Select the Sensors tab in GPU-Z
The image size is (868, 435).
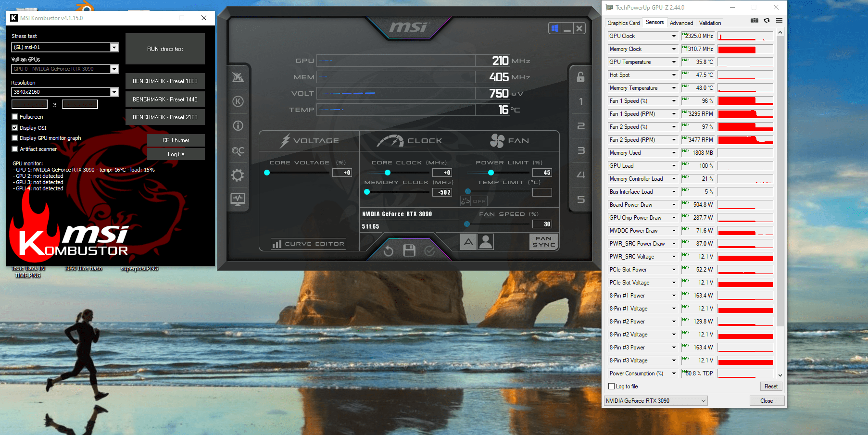point(654,22)
